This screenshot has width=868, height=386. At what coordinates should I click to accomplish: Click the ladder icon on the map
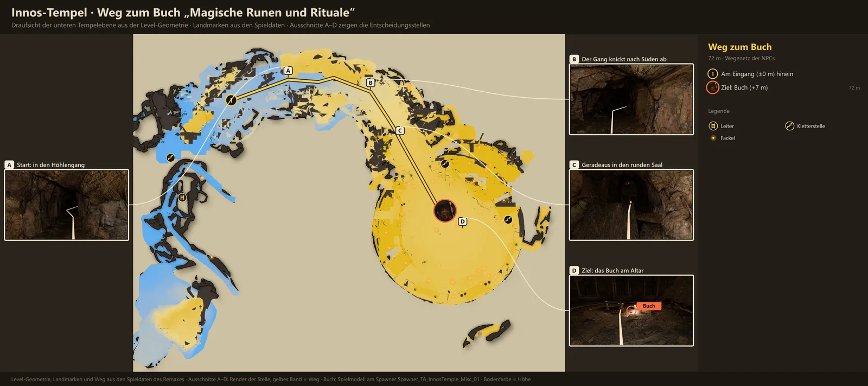182,198
